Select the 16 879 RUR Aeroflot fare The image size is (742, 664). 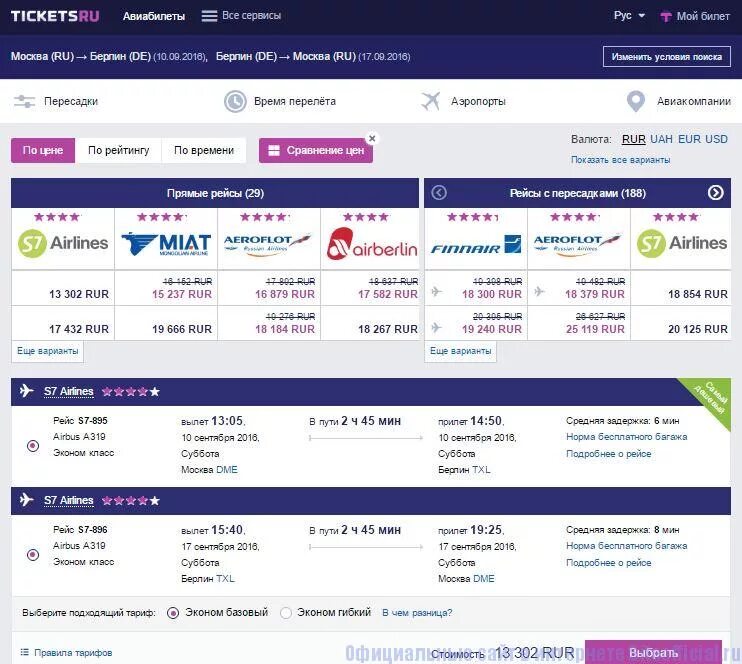pyautogui.click(x=285, y=294)
